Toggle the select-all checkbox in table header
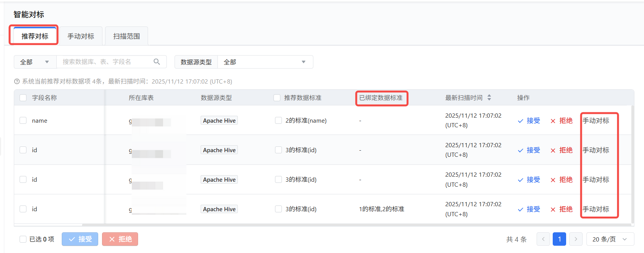Viewport: 644px width, 253px height. click(23, 98)
